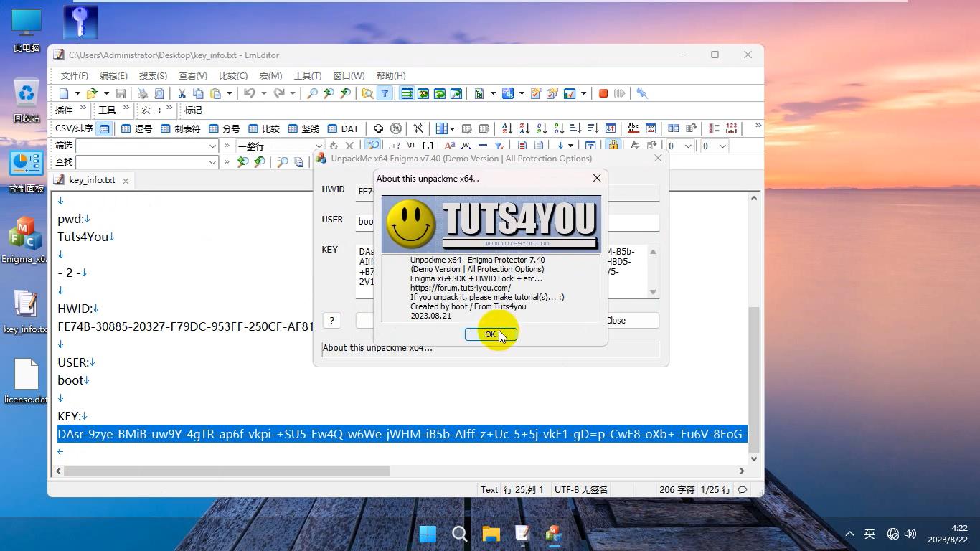980x551 pixels.
Task: Click the ? button in UnpackMe window
Action: coord(331,321)
